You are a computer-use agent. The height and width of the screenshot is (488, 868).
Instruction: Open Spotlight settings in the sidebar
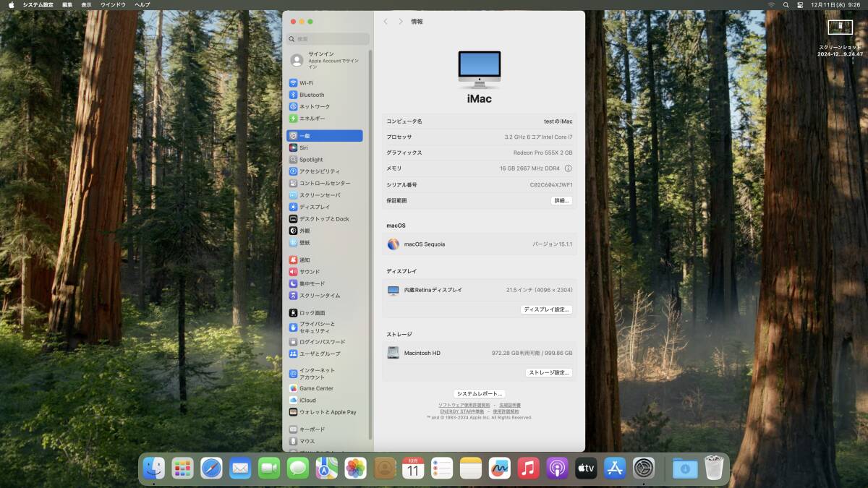310,160
